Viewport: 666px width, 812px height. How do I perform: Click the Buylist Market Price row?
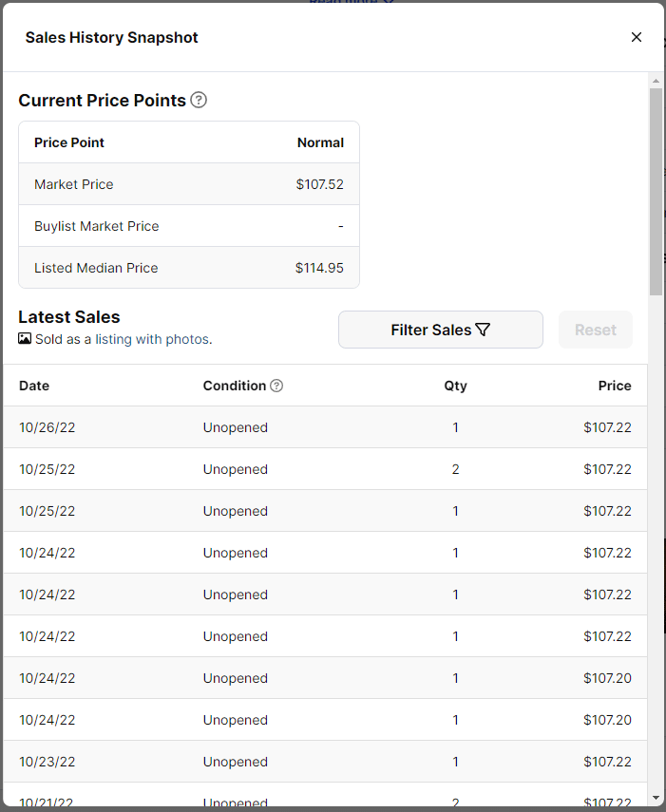(x=189, y=226)
